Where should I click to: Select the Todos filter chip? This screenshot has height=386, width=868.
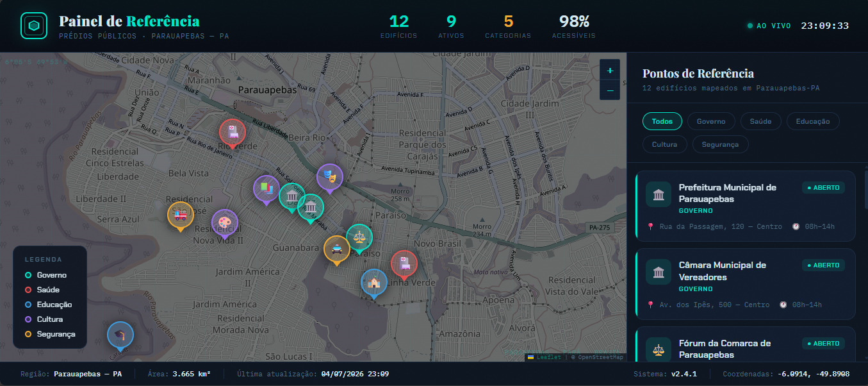pos(662,121)
